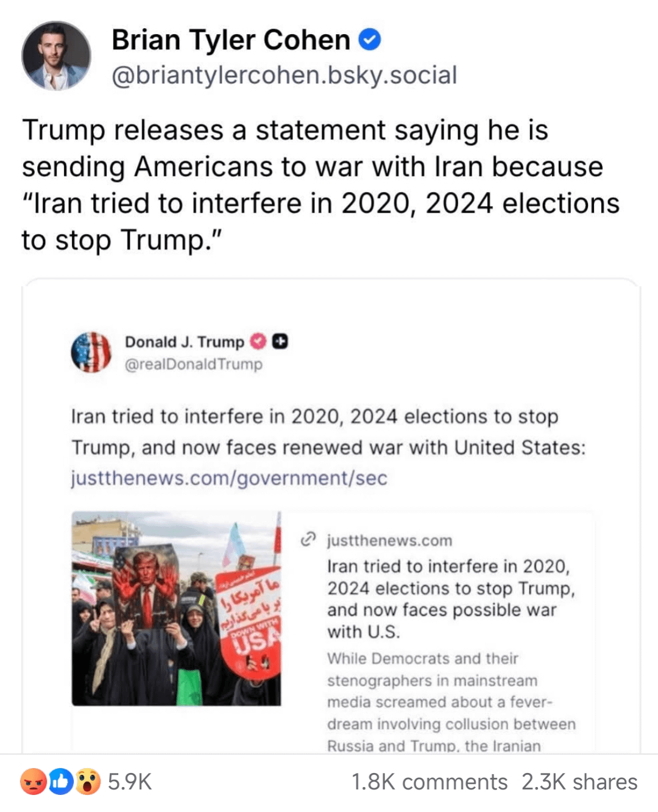Select the blue thumbs-up like reaction icon

[x=61, y=782]
